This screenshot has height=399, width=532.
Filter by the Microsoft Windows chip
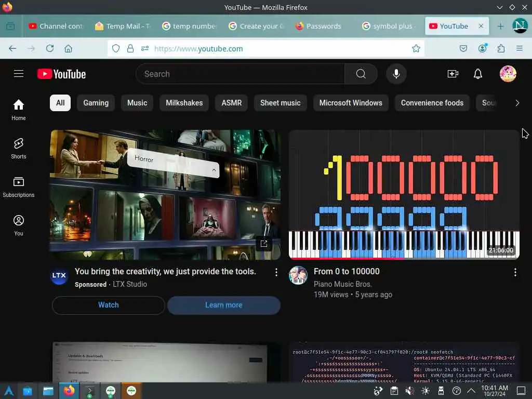click(351, 103)
